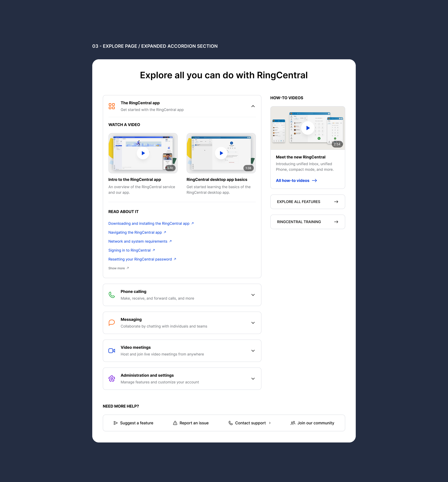Click the green phone calling icon
The width and height of the screenshot is (448, 482).
click(112, 295)
